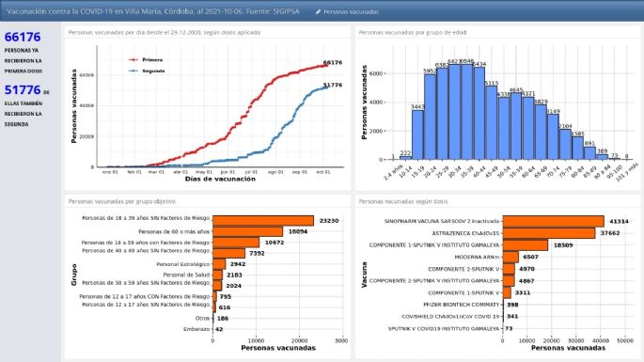Click the blue bar labeled 1585 for ages 80-84
This screenshot has width=644, height=362.
coord(578,149)
